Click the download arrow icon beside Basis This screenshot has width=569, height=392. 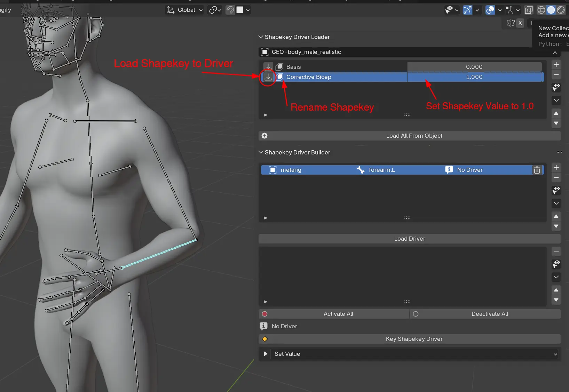(x=268, y=67)
